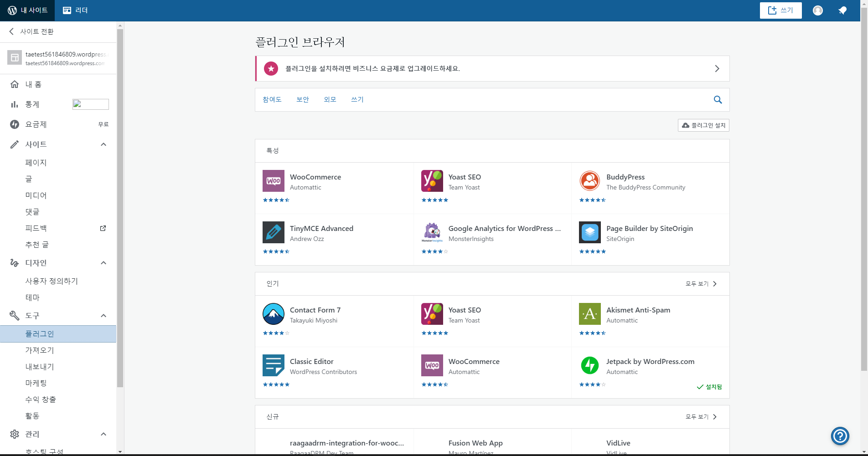Open the Contact Form 7 icon

tap(274, 314)
